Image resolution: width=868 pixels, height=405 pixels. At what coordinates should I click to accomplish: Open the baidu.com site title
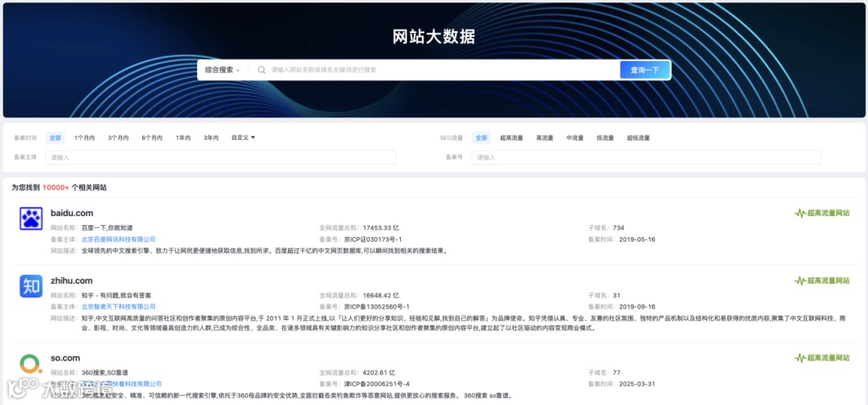click(72, 213)
